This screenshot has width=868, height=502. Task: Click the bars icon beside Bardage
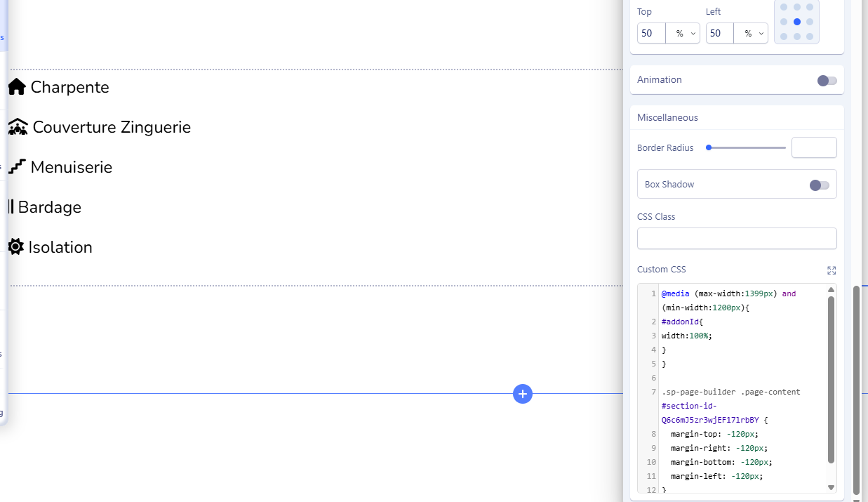coord(11,207)
